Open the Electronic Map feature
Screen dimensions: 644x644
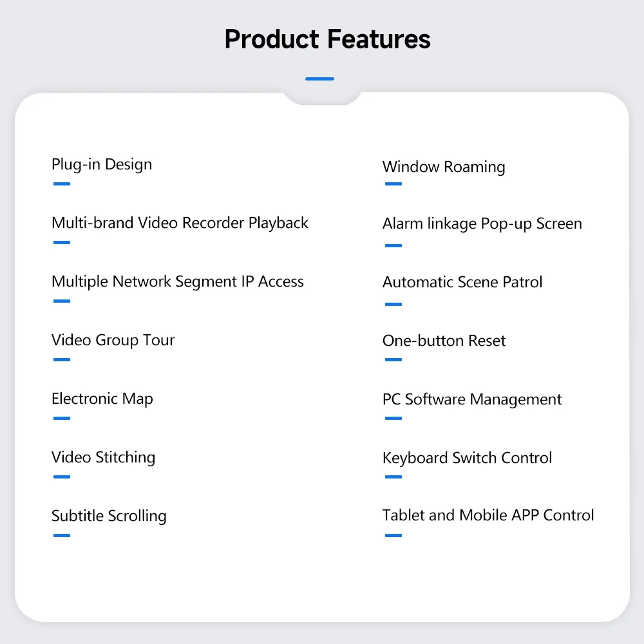tap(102, 399)
